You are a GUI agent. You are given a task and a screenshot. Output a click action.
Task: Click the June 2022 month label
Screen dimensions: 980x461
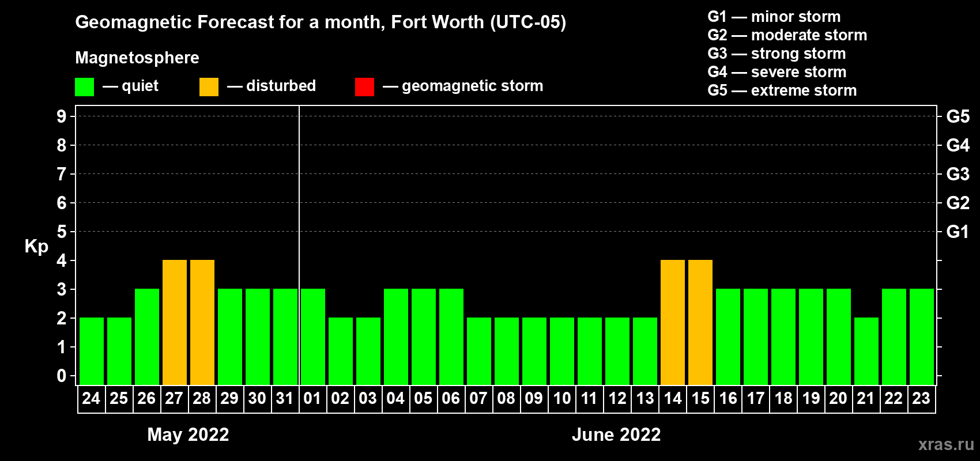[x=616, y=434]
